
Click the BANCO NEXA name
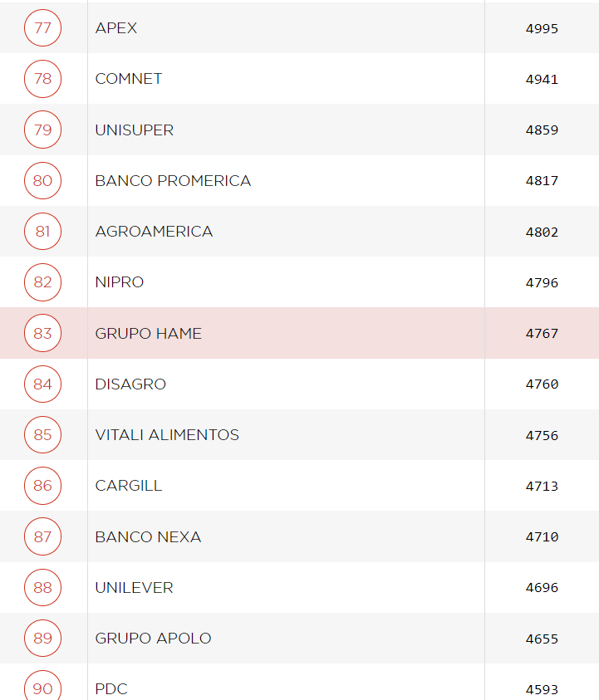click(148, 537)
